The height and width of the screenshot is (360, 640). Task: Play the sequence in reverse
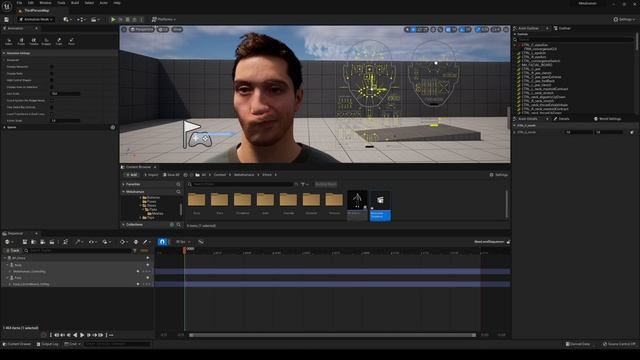[75, 335]
